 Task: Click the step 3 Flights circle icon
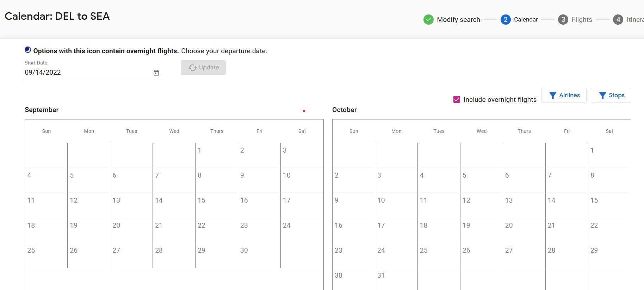pyautogui.click(x=563, y=20)
